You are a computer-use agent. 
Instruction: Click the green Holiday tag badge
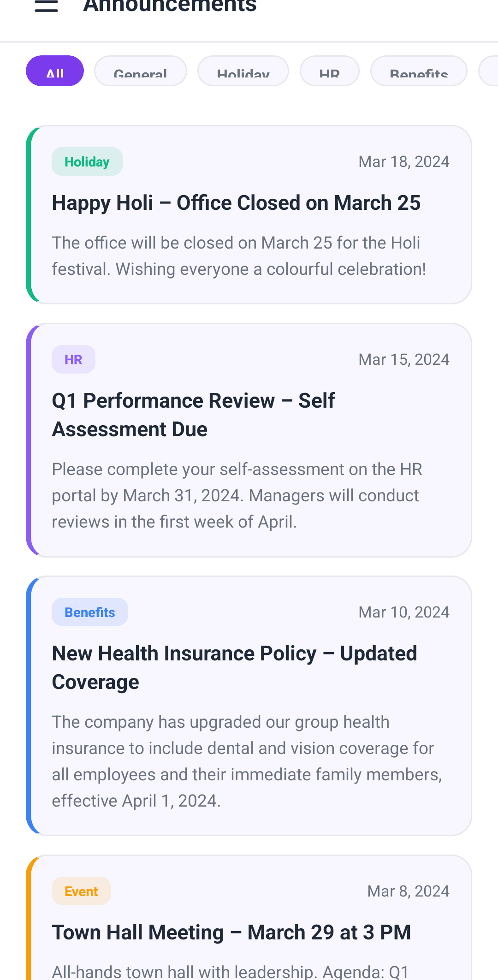coord(87,162)
